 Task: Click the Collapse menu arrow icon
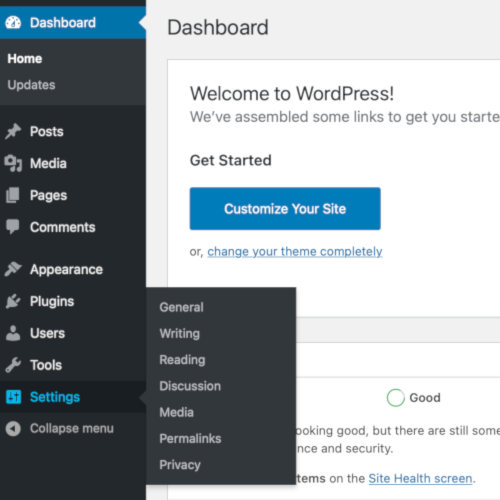(x=13, y=429)
